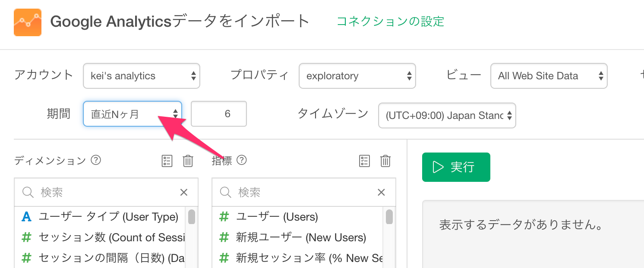
Task: Click the dimension select-all checklist icon
Action: pyautogui.click(x=167, y=161)
